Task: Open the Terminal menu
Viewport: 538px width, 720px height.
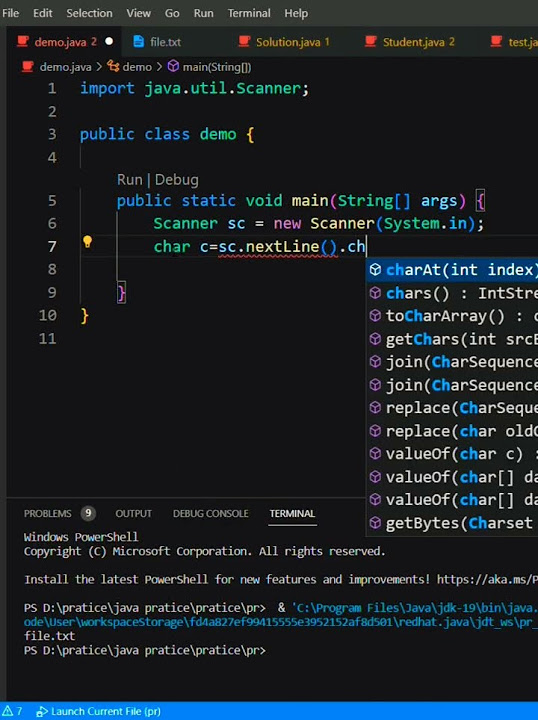Action: (249, 13)
